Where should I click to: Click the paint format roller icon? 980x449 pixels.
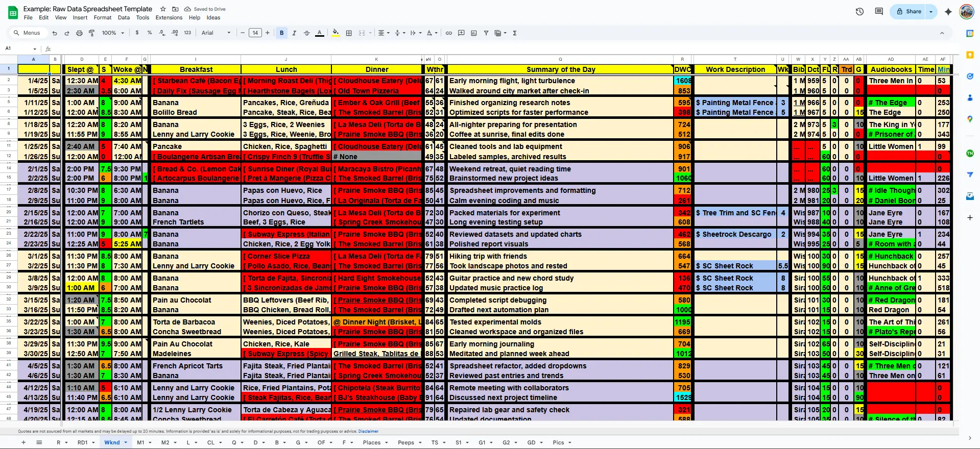pyautogui.click(x=92, y=33)
